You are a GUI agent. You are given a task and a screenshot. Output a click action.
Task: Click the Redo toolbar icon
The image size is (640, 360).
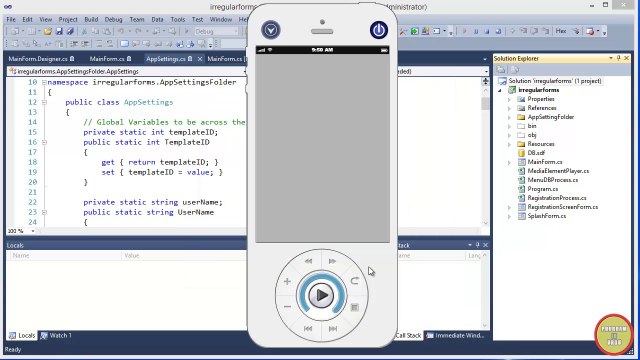[138, 31]
